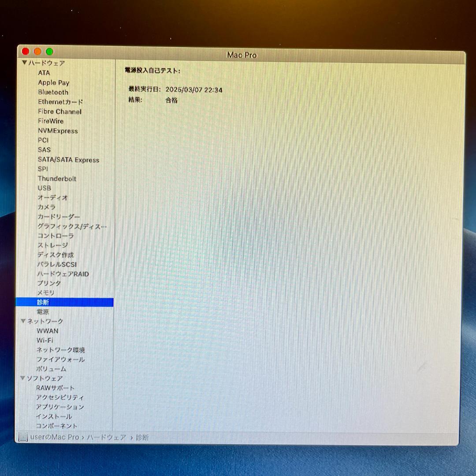Click userのMac Pro in the breadcrumb
Image resolution: width=476 pixels, height=476 pixels.
coord(53,437)
